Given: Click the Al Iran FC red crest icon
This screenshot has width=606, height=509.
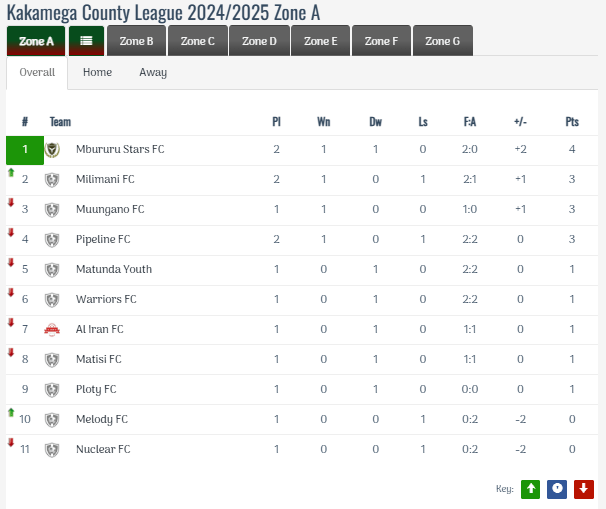Looking at the screenshot, I should point(53,330).
